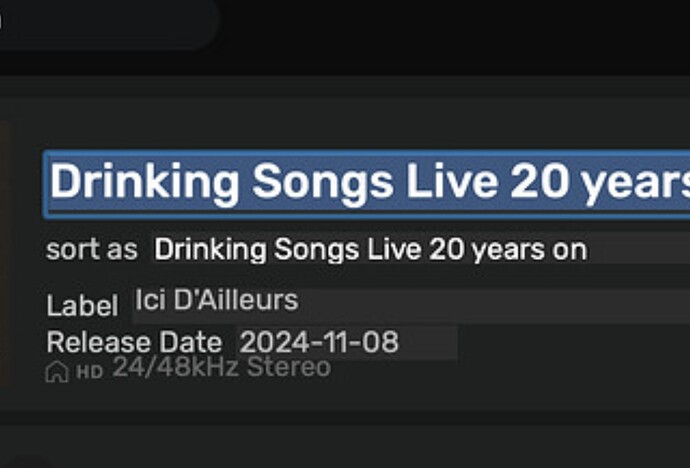The width and height of the screenshot is (690, 468).
Task: Edit the Label field showing Ici D'Ailleurs
Action: click(411, 306)
